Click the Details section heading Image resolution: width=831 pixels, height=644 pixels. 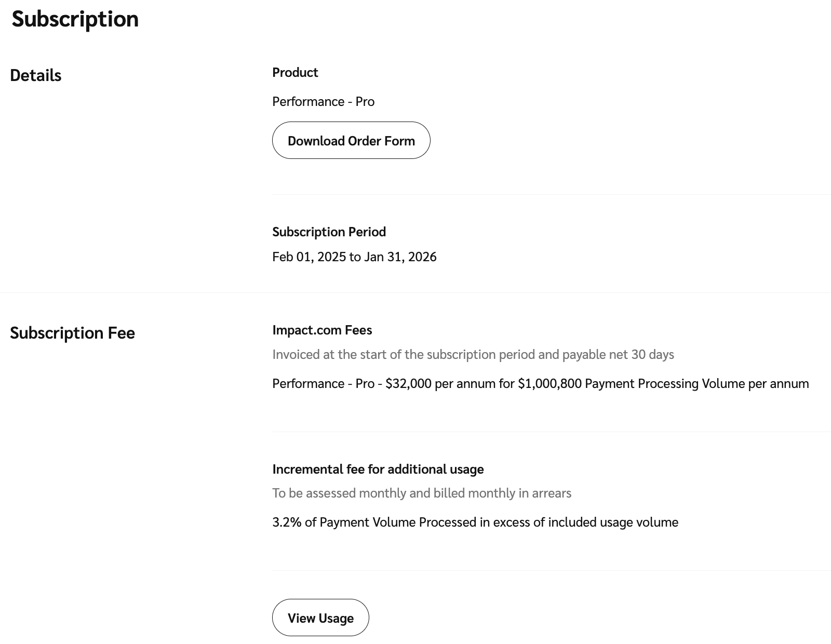36,75
